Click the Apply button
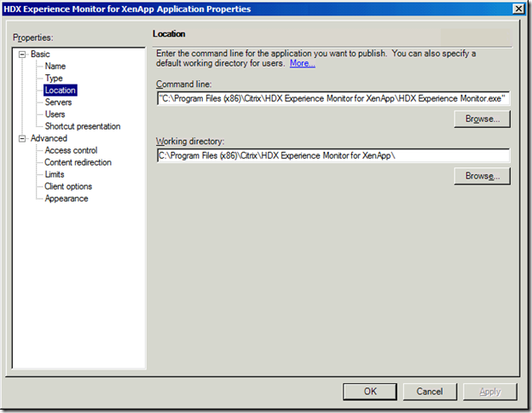Viewport: 532px width, 413px height. (x=490, y=392)
